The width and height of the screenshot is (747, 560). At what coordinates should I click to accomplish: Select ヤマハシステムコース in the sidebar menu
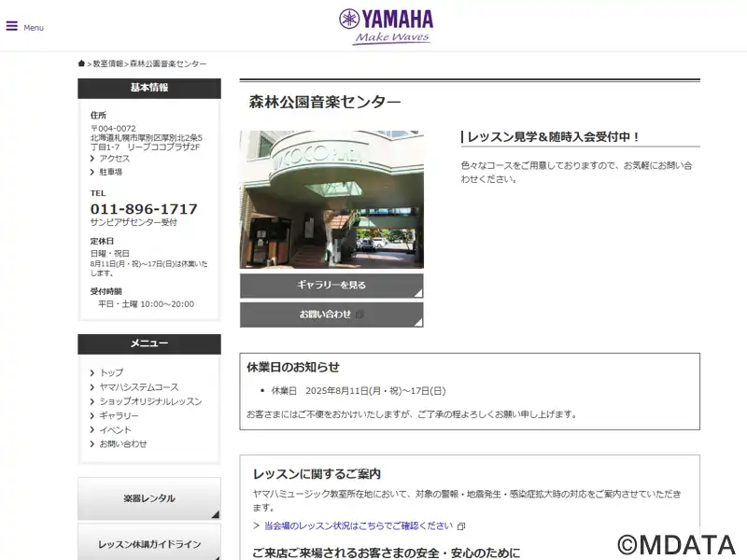[x=138, y=387]
